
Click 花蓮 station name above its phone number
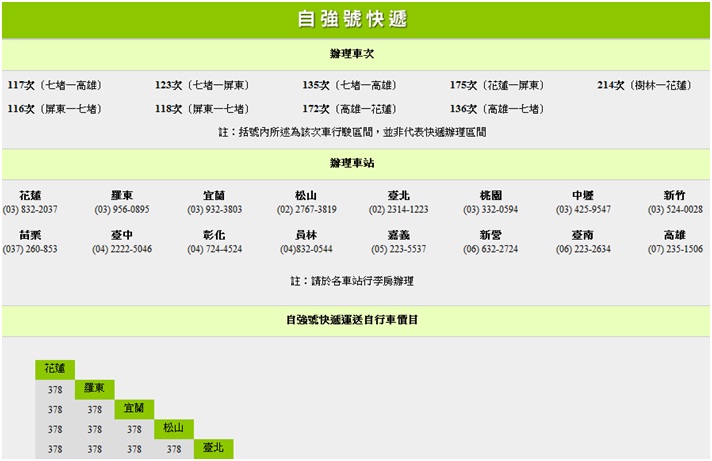(30, 195)
